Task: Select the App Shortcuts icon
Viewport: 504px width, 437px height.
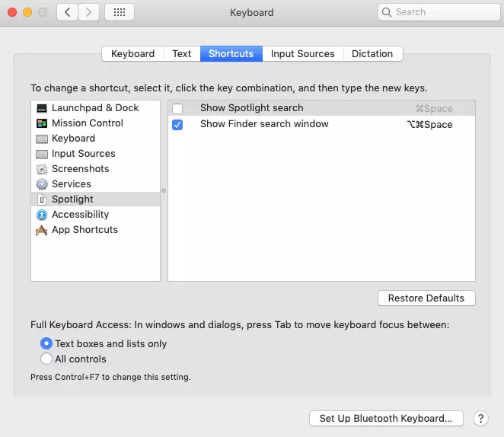Action: coord(42,230)
